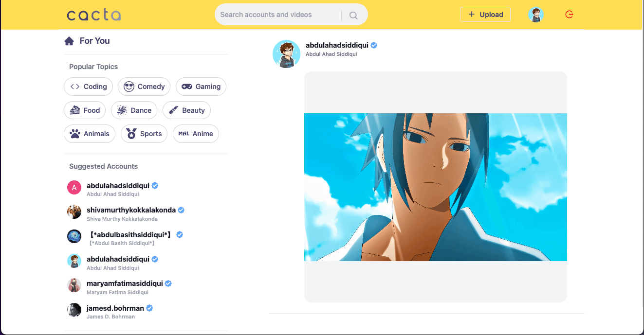This screenshot has width=644, height=335.
Task: Click the Cacta logo
Action: click(x=93, y=15)
